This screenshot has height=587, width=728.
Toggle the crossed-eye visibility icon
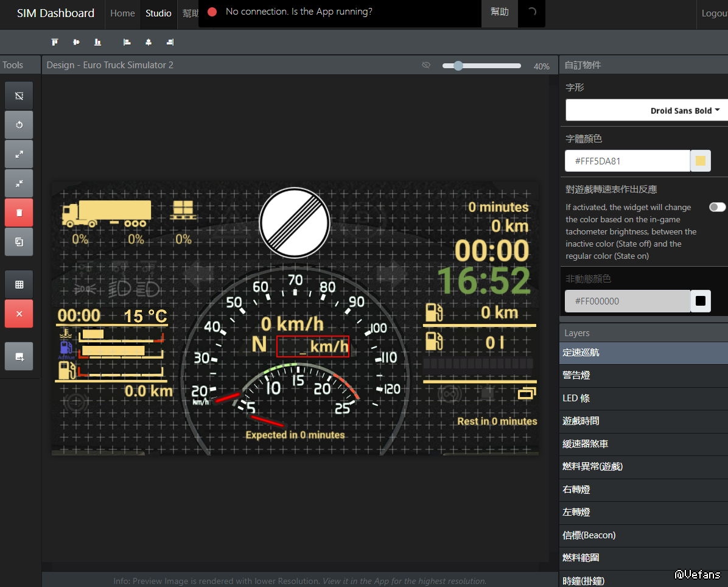426,65
